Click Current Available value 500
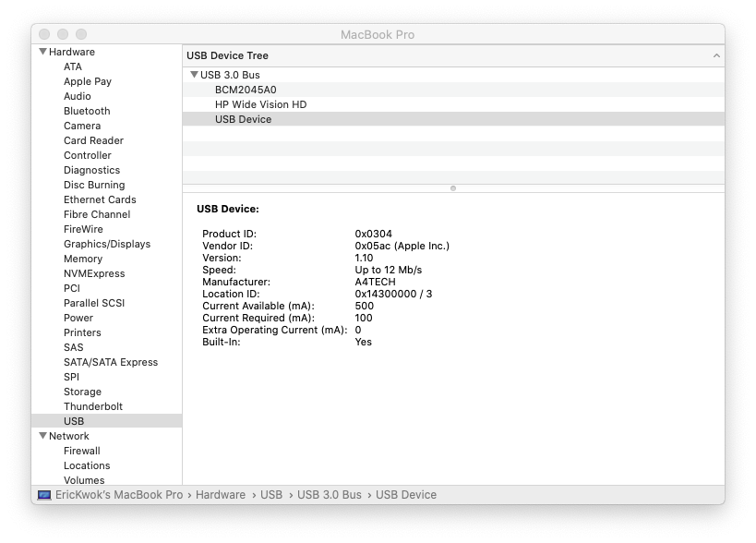 (364, 306)
